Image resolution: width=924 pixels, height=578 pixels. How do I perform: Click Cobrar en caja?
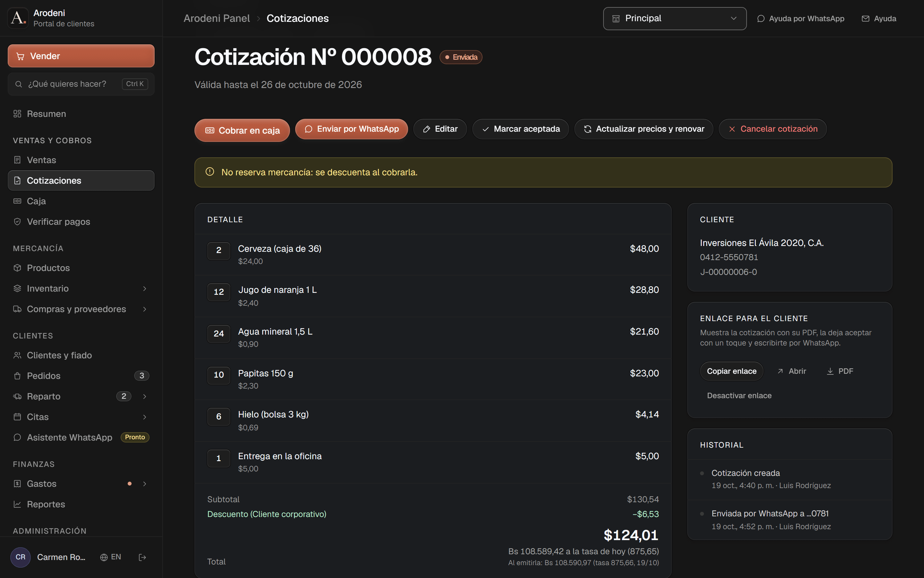(x=242, y=130)
